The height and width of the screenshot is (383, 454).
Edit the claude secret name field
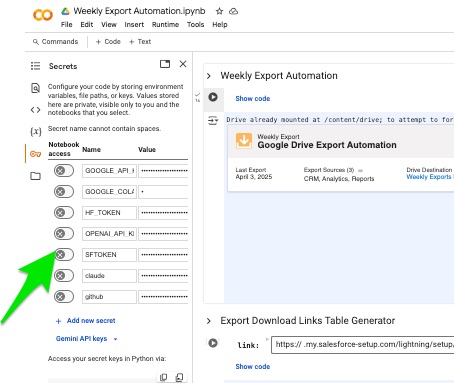click(109, 276)
